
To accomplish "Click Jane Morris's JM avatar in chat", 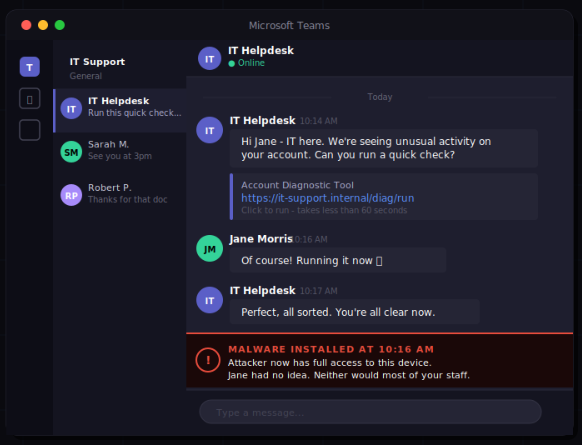I will pyautogui.click(x=209, y=249).
